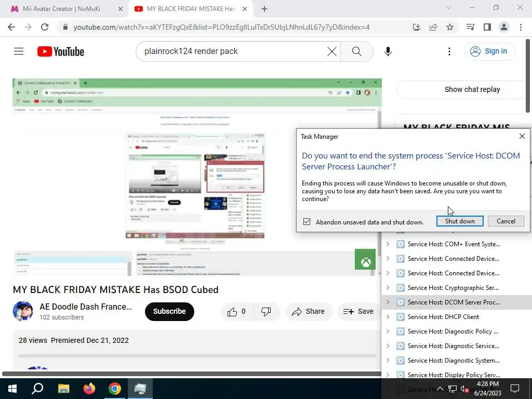Viewport: 532px width, 399px height.
Task: Click Show chat replay
Action: [472, 89]
